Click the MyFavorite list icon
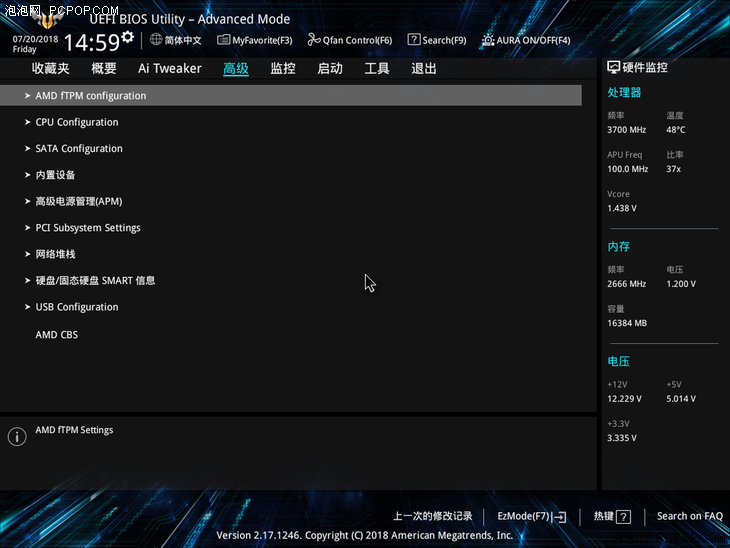 pyautogui.click(x=223, y=40)
